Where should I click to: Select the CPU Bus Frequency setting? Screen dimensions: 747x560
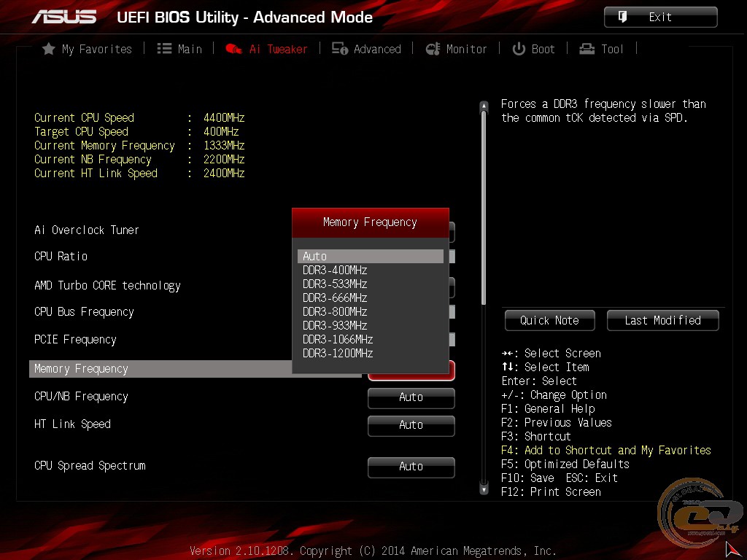pyautogui.click(x=85, y=312)
